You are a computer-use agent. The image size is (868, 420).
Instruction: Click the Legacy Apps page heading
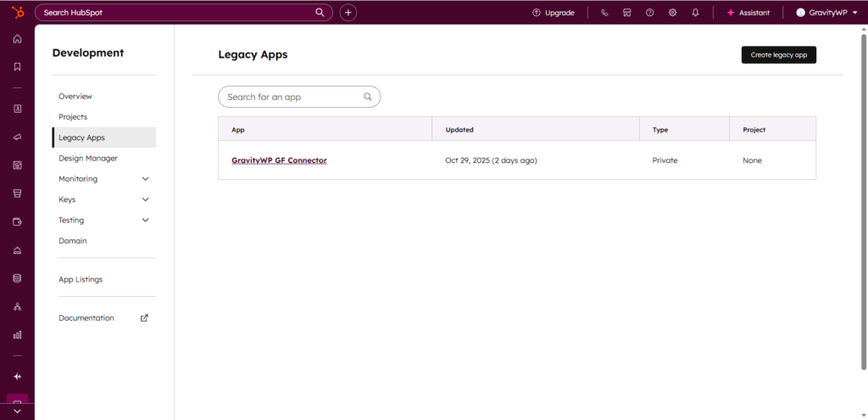pos(253,54)
